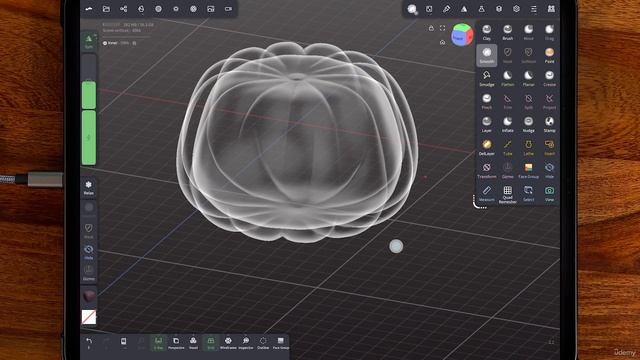Select the Project tool
640x360 pixels.
549,101
